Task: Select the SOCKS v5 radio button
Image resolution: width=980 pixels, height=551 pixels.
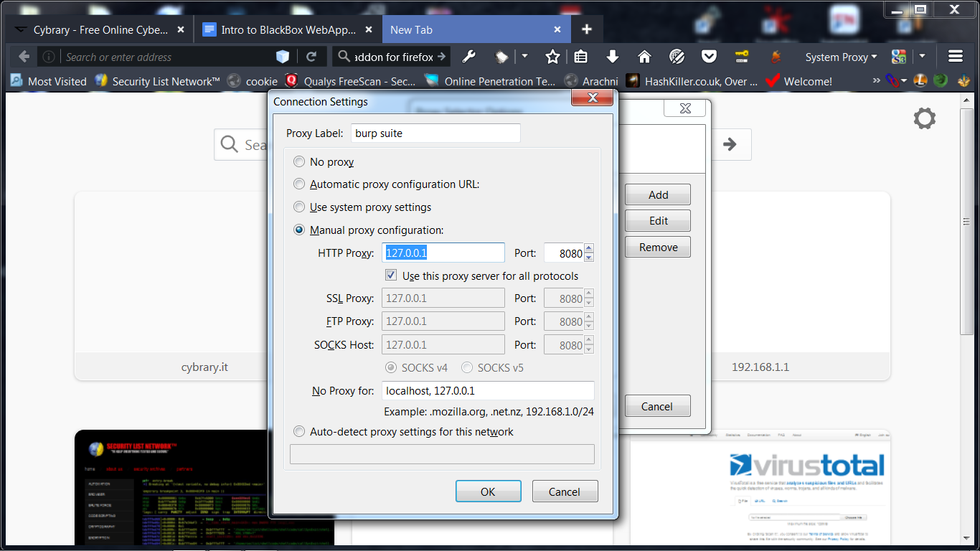Action: point(467,367)
